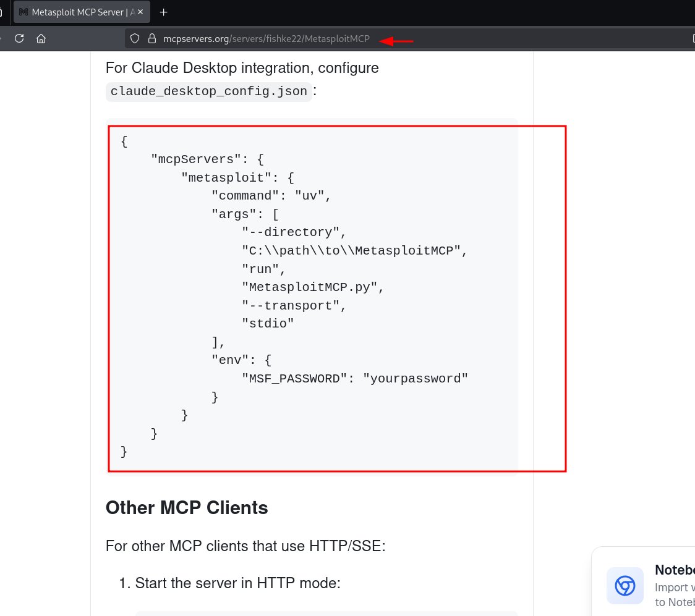Click the claude_desktop_config.json inline code
The height and width of the screenshot is (616, 695).
click(209, 91)
